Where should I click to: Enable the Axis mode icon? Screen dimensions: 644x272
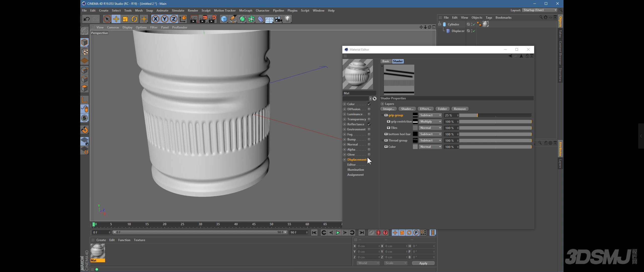85,100
